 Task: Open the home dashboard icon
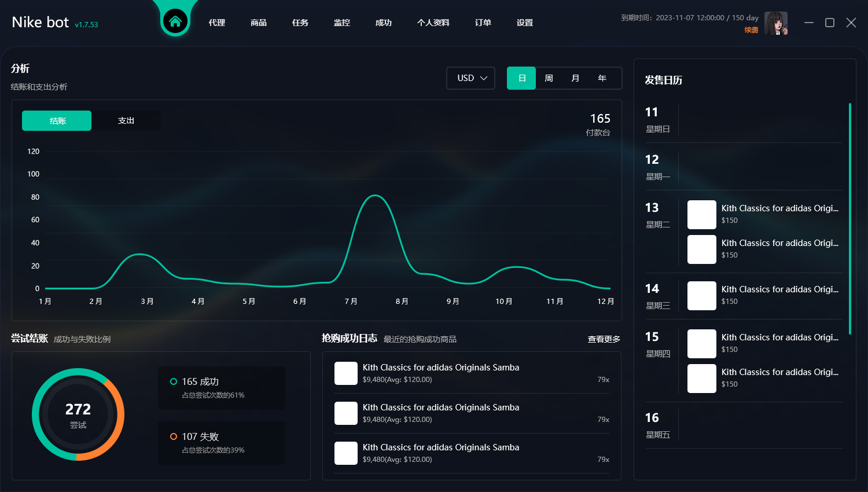[175, 22]
